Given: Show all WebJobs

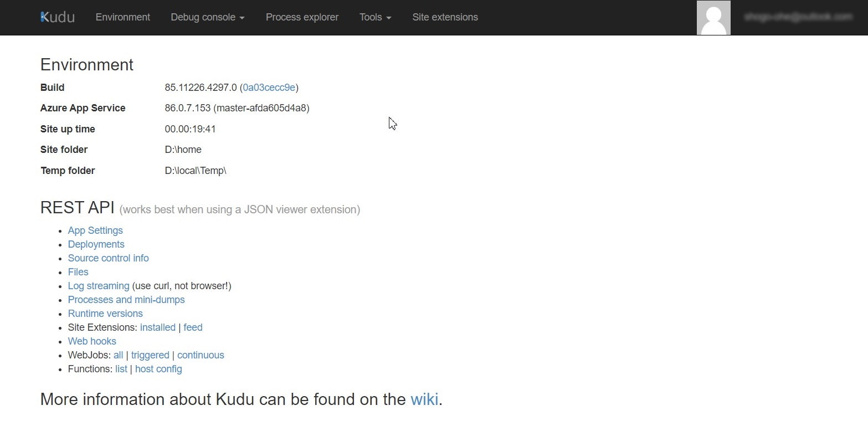Looking at the screenshot, I should coord(118,355).
